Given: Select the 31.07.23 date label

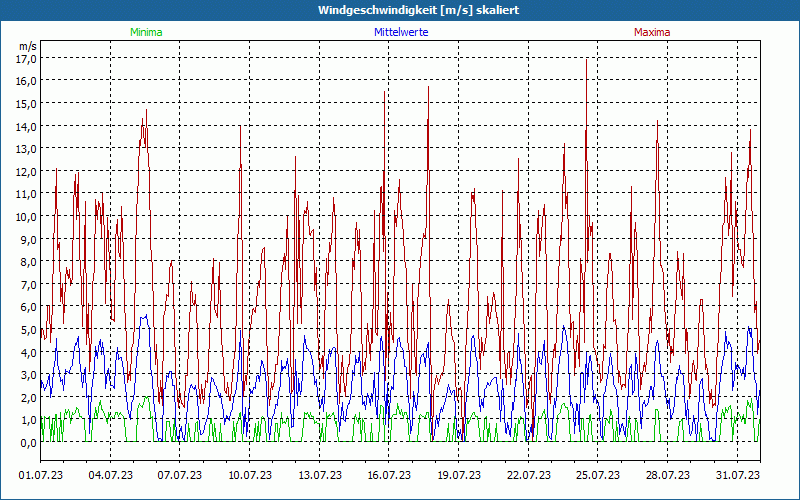Looking at the screenshot, I should [738, 475].
